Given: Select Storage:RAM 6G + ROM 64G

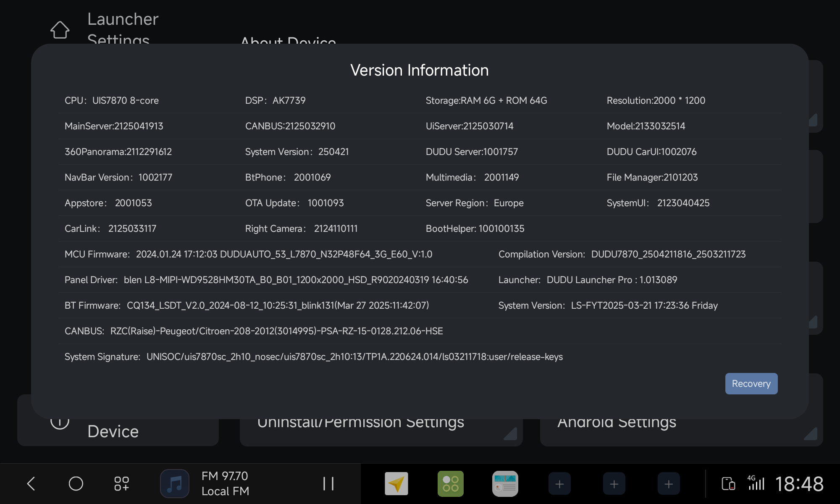Looking at the screenshot, I should click(486, 100).
